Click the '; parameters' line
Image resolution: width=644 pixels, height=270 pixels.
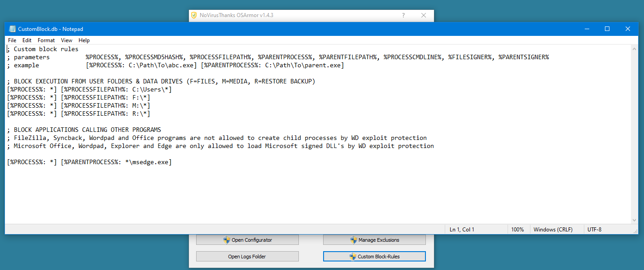pos(278,57)
